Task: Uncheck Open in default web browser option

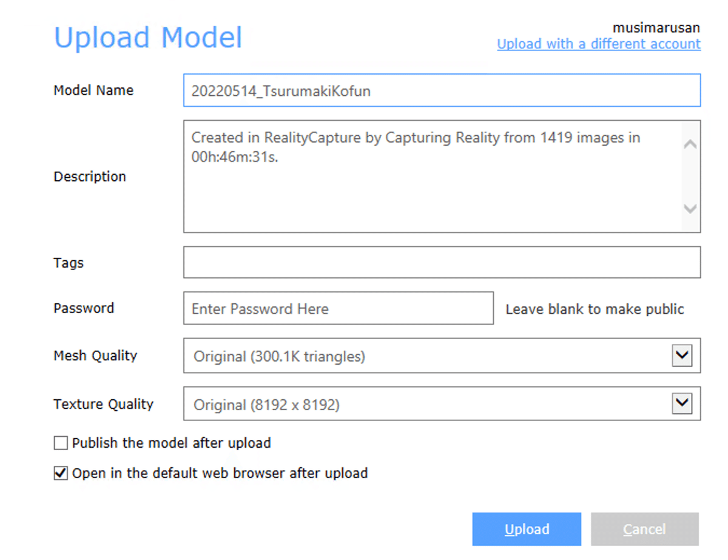Action: click(61, 473)
